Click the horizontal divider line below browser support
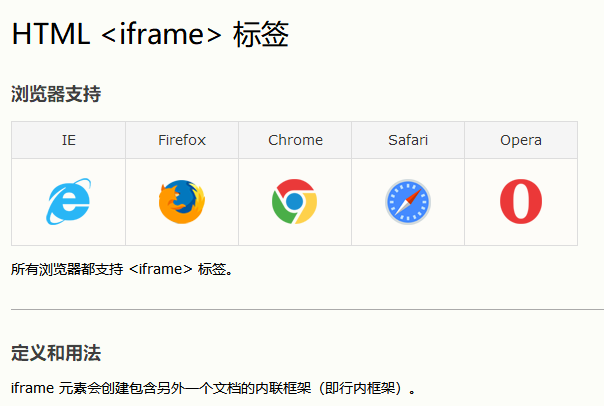This screenshot has width=604, height=406. [307, 309]
